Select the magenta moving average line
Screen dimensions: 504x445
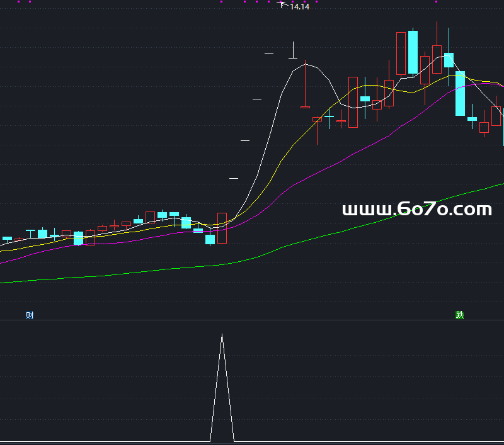coord(346,157)
